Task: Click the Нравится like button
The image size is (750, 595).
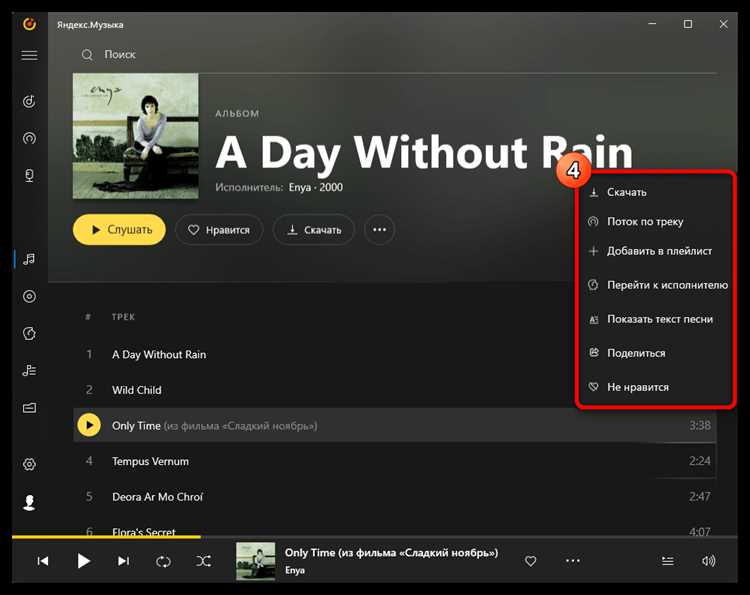Action: [x=219, y=230]
